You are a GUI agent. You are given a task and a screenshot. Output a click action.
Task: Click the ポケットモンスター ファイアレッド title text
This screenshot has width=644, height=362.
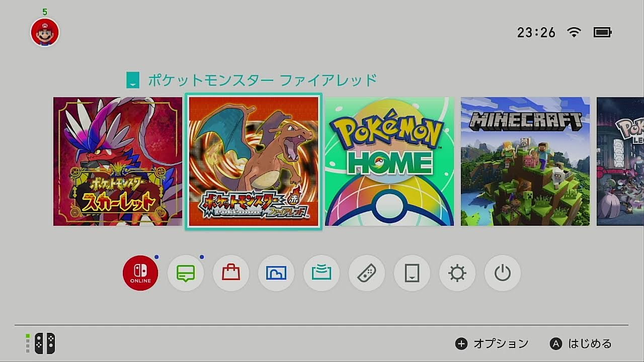[262, 80]
